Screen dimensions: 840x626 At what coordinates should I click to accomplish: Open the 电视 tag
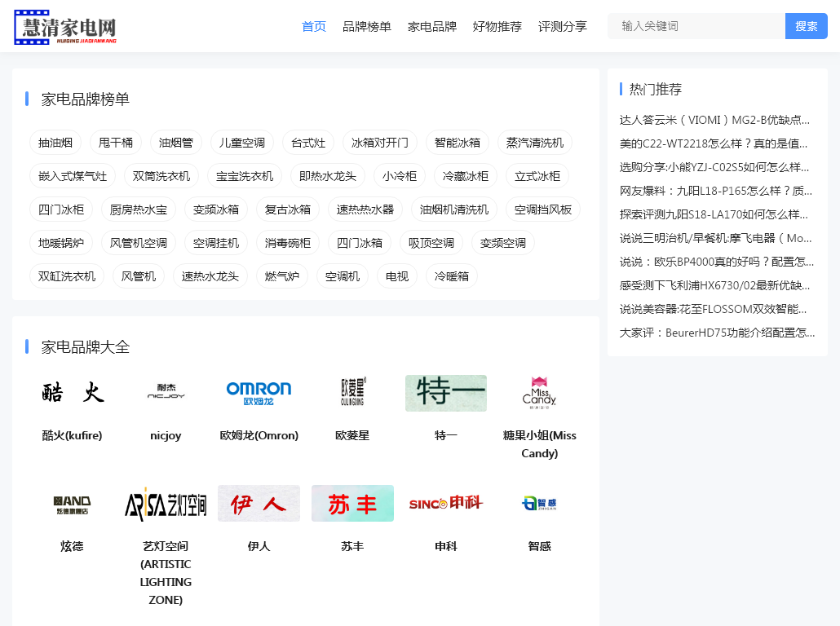click(397, 276)
